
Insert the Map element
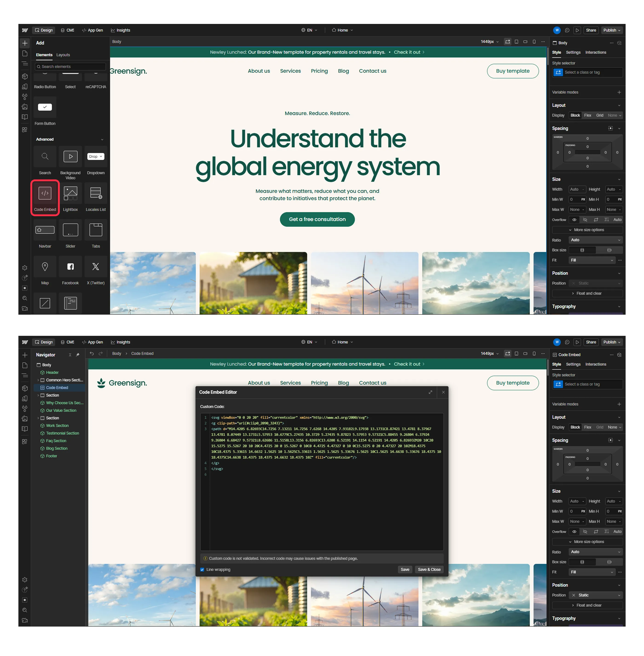pos(45,267)
